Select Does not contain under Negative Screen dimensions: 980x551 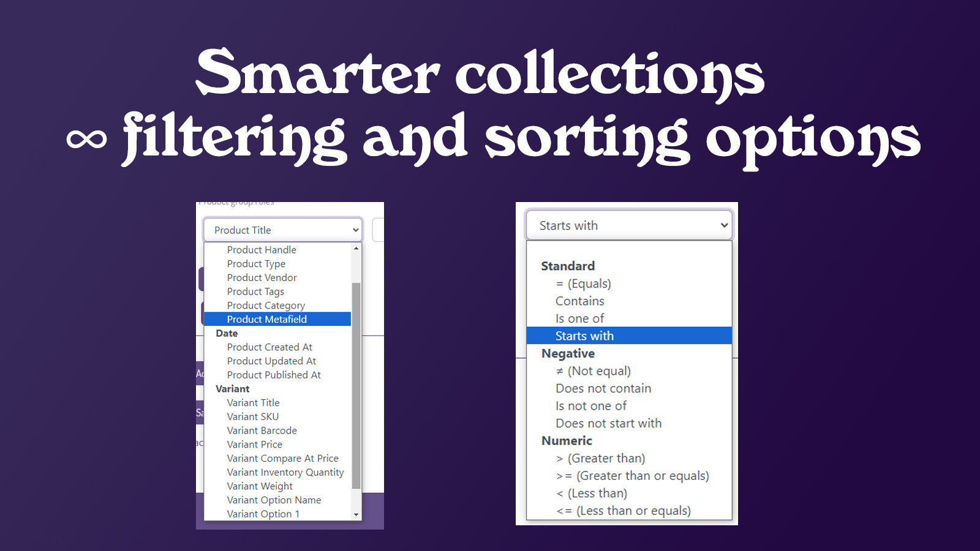(603, 388)
